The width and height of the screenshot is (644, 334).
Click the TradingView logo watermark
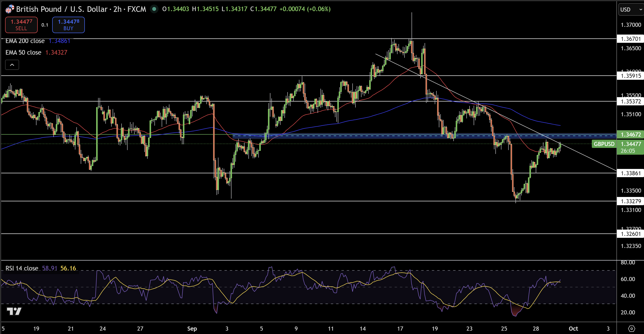point(14,311)
